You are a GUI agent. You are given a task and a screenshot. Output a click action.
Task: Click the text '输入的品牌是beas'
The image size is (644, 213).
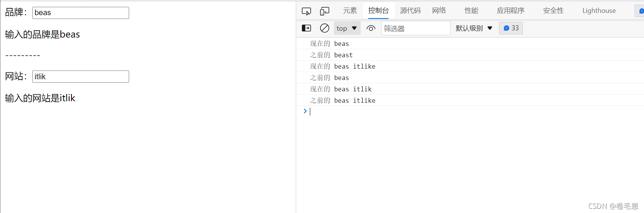43,34
